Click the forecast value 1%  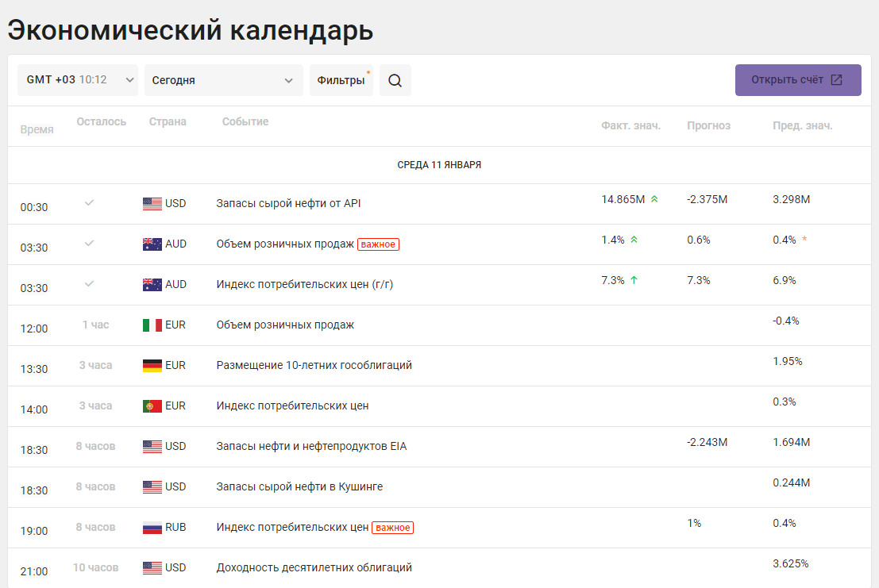[694, 523]
